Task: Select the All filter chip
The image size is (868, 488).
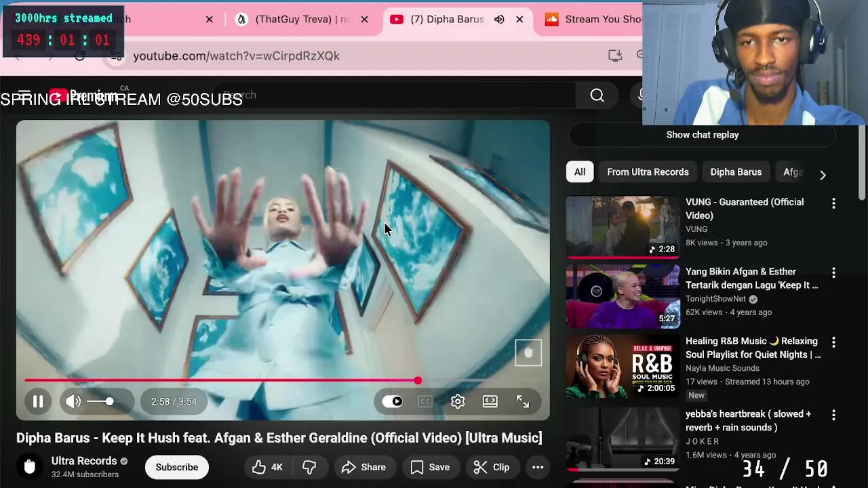Action: tap(580, 172)
